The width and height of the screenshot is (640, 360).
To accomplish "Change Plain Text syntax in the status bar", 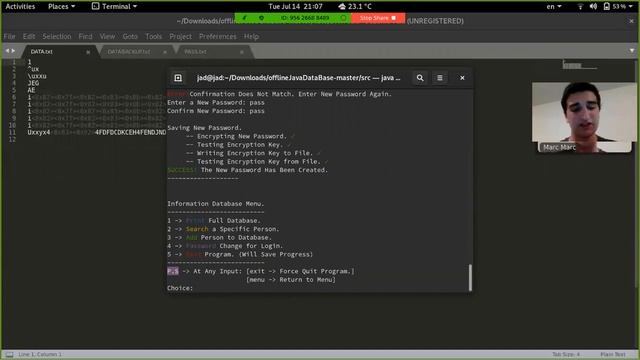I will [x=613, y=354].
